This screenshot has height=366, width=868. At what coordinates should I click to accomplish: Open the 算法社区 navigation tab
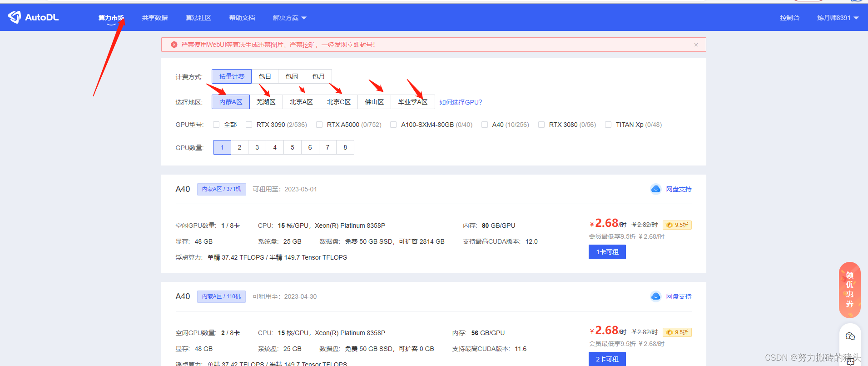[198, 18]
